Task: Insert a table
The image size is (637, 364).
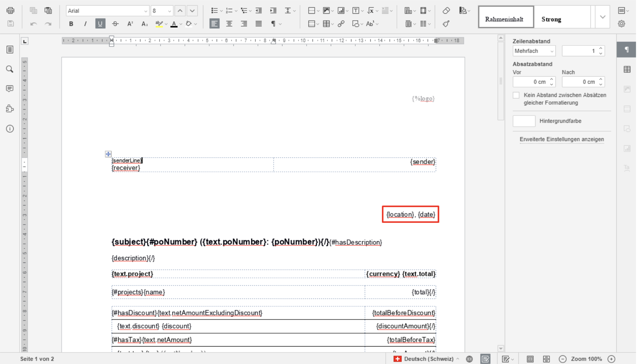Action: click(326, 24)
